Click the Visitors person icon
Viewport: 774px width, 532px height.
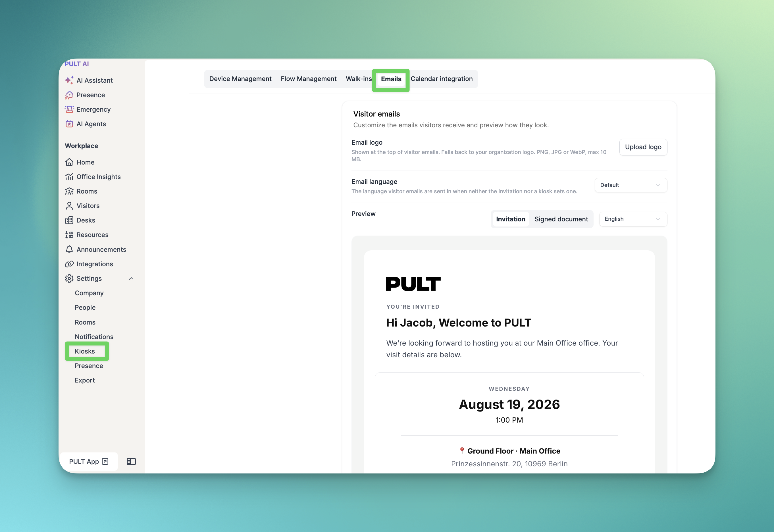69,206
